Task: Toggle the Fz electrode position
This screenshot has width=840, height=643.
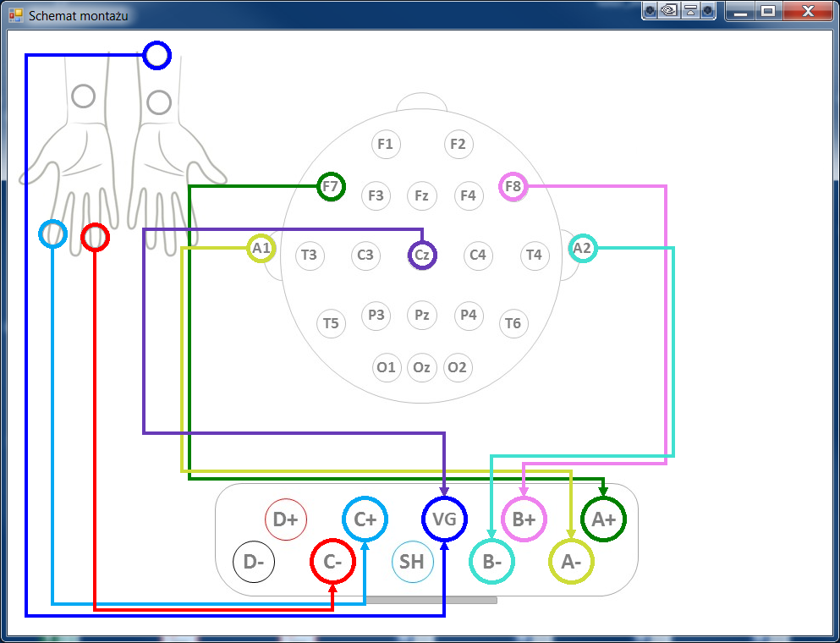Action: pos(421,195)
